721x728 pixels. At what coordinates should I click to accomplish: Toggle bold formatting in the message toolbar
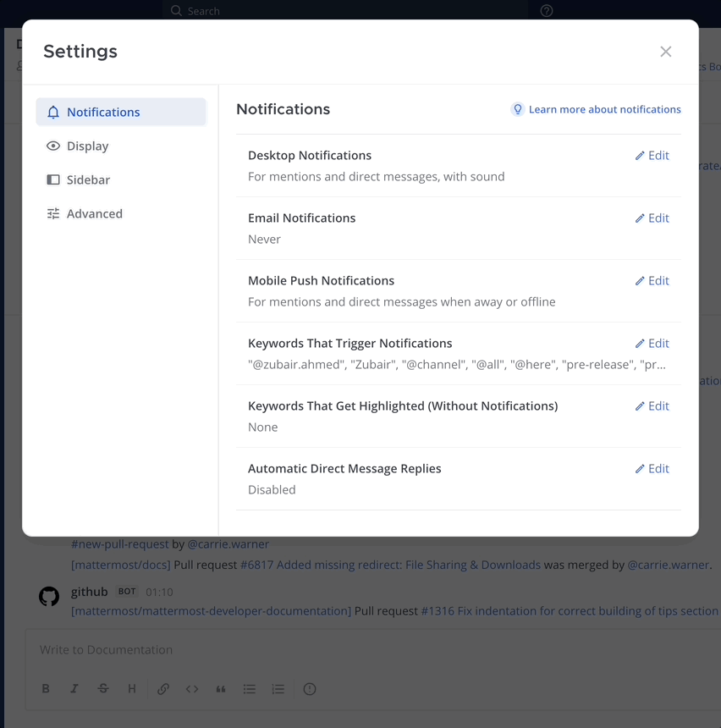tap(45, 688)
